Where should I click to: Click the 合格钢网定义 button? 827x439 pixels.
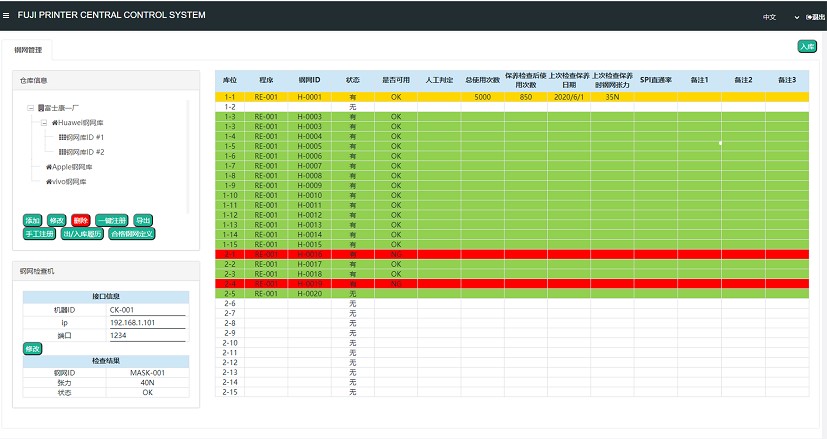coord(132,233)
